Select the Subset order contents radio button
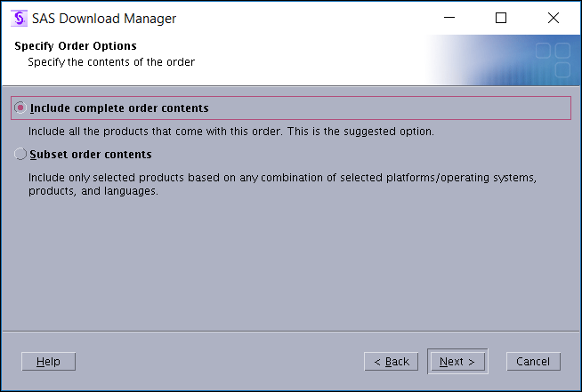Viewport: 582px width, 392px height. 20,154
